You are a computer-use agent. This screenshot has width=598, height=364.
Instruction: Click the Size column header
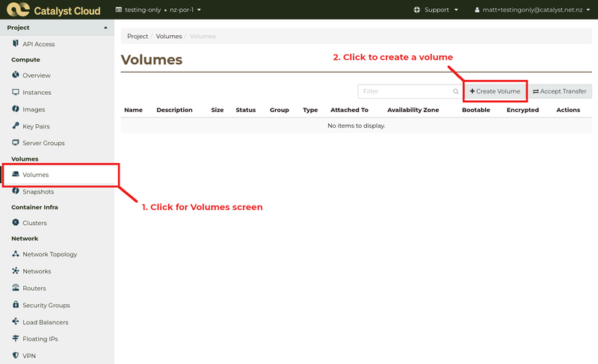[218, 110]
